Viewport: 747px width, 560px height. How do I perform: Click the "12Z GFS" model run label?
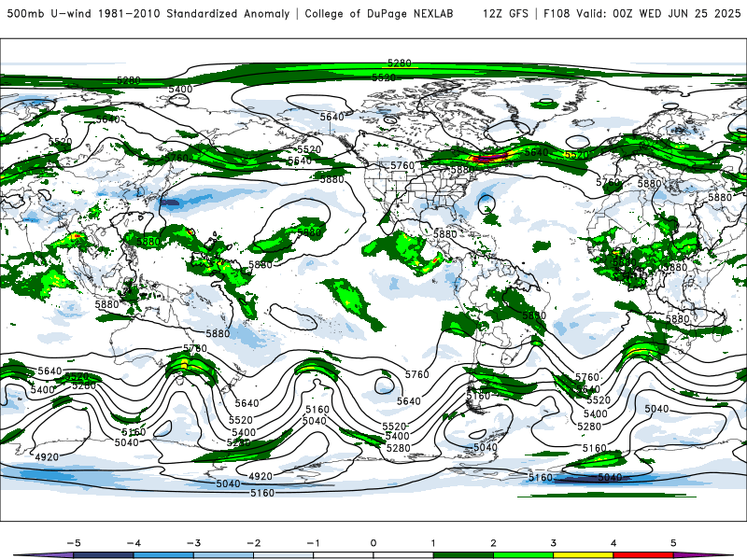[505, 14]
